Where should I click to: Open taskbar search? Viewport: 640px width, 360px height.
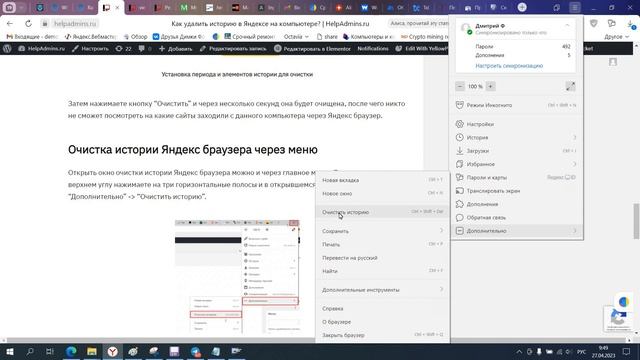coord(30,351)
